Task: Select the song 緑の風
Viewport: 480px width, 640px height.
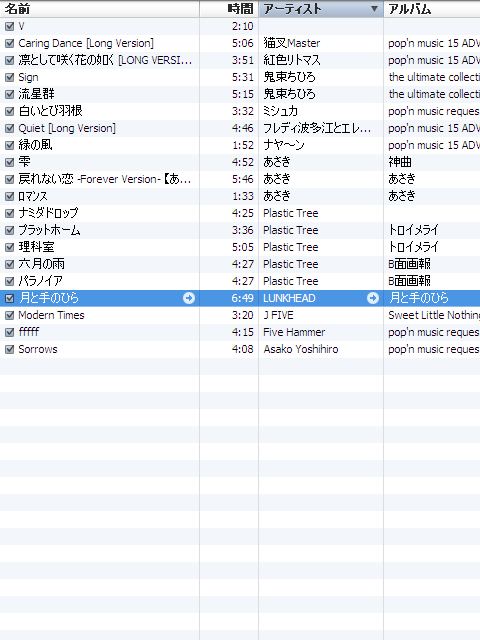Action: tap(35, 145)
